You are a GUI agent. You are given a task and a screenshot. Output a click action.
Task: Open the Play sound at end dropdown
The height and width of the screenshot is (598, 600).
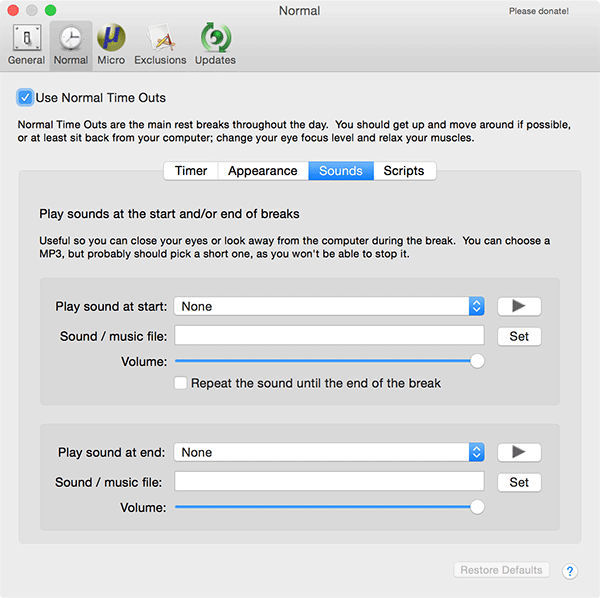click(x=329, y=452)
